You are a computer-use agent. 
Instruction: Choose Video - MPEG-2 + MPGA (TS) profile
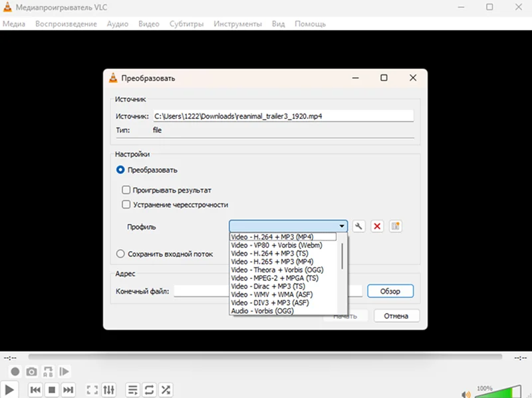click(283, 278)
